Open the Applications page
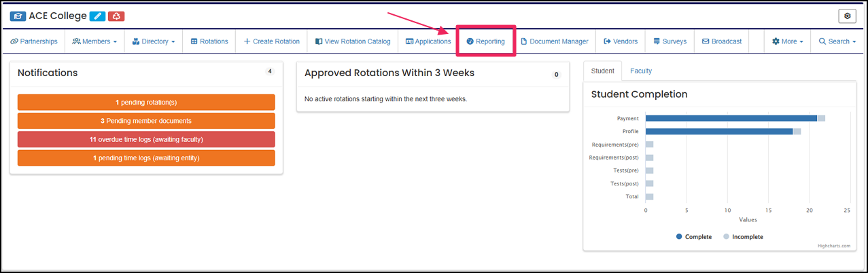The width and height of the screenshot is (868, 273). (428, 41)
